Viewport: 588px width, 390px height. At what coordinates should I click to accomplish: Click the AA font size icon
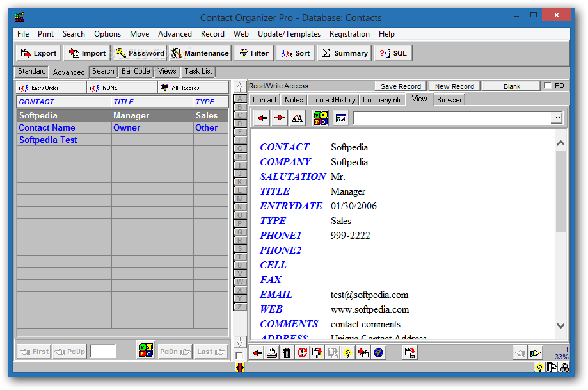297,118
